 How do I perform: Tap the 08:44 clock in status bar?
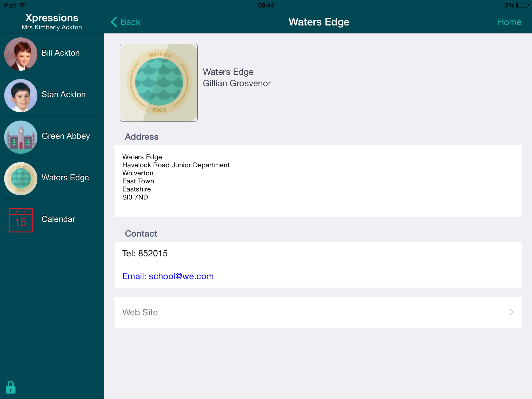pyautogui.click(x=266, y=5)
